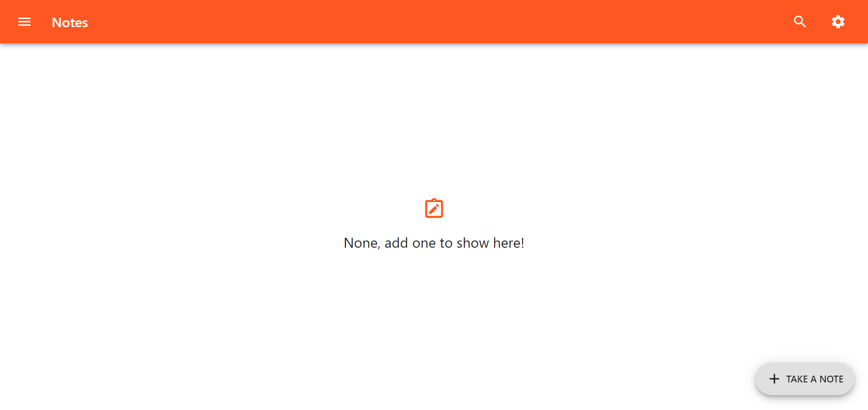
Task: Click the search magnifier icon
Action: coord(800,22)
